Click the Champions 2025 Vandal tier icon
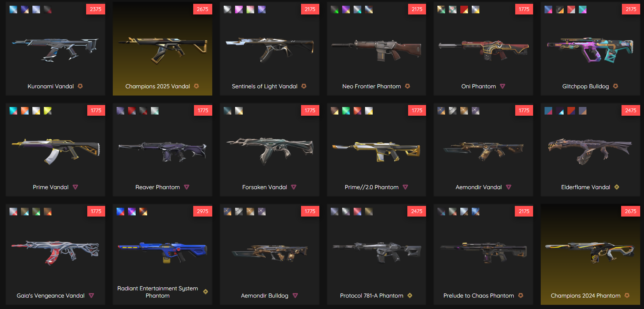644x309 pixels. [196, 86]
